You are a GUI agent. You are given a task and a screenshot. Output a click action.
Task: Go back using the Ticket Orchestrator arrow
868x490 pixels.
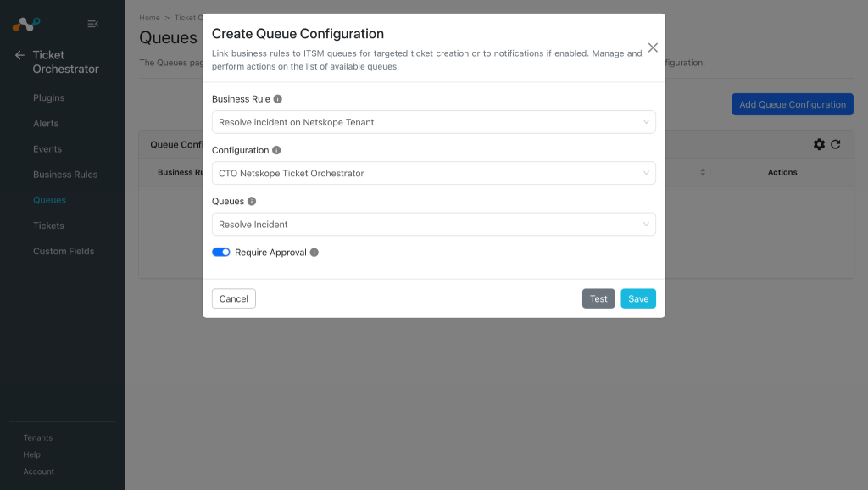tap(20, 55)
